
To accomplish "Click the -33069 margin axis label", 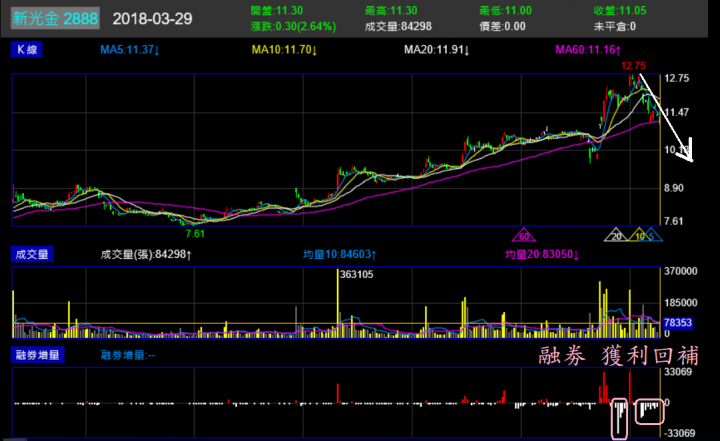I will click(680, 433).
